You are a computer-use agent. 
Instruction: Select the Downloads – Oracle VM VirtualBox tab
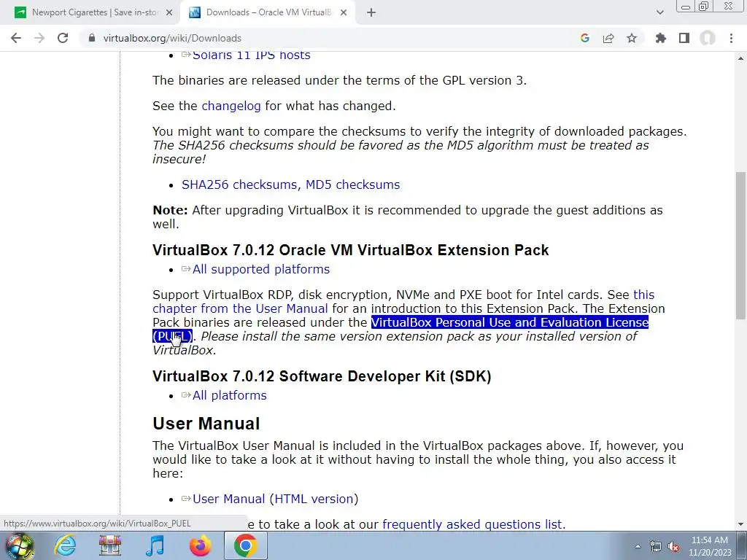pos(268,12)
